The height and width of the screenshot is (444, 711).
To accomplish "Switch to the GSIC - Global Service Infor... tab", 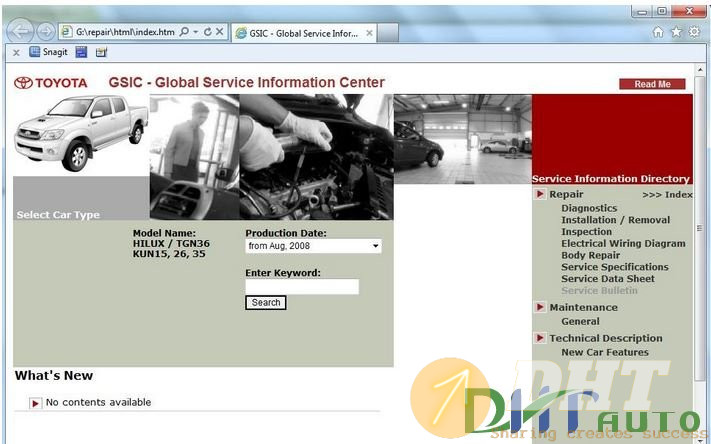I will click(304, 33).
